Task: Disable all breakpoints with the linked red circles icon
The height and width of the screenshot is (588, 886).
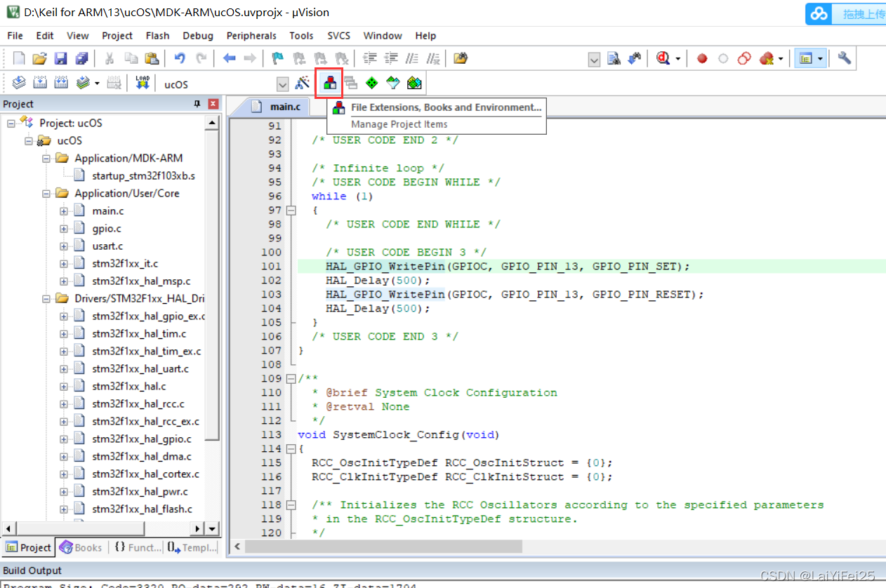Action: tap(744, 59)
